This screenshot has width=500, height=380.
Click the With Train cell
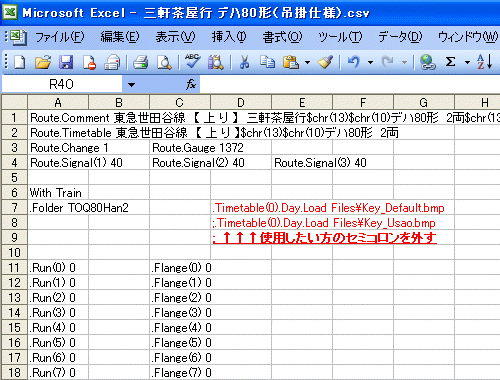coord(58,192)
